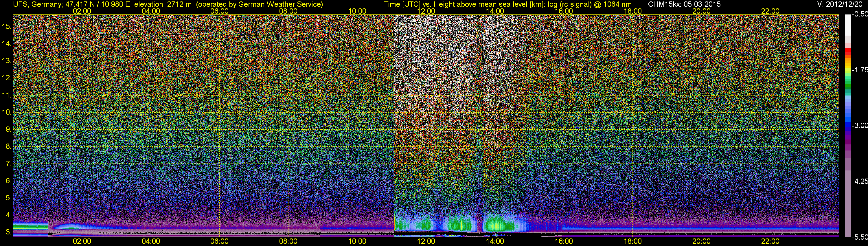Click the 7 km height axis label
The height and width of the screenshot is (246, 868).
pos(8,164)
